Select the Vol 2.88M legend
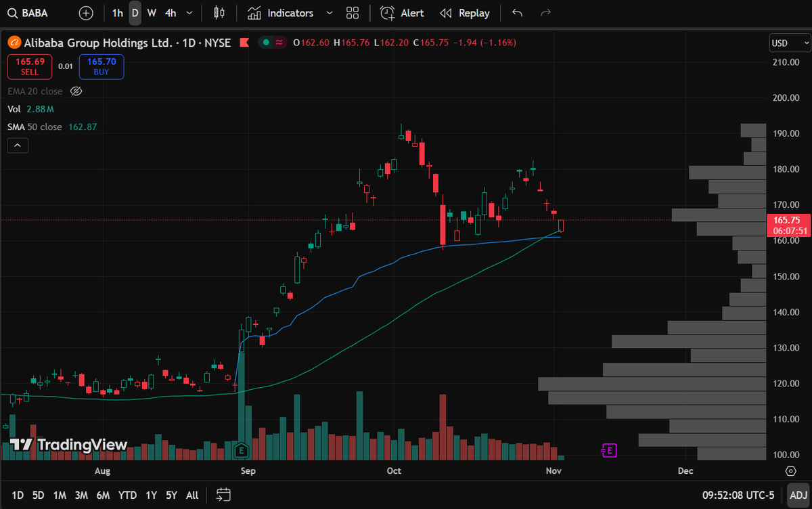The height and width of the screenshot is (509, 812). click(x=31, y=108)
